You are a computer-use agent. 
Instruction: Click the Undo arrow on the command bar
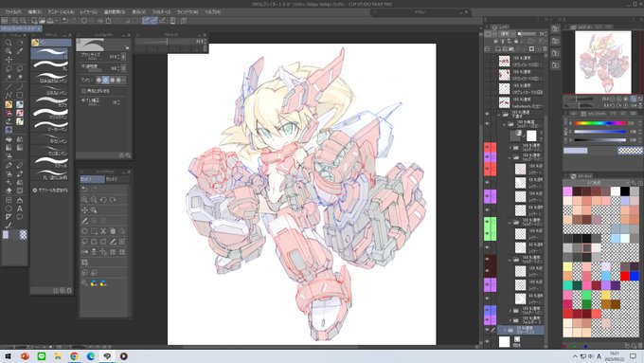[x=65, y=21]
